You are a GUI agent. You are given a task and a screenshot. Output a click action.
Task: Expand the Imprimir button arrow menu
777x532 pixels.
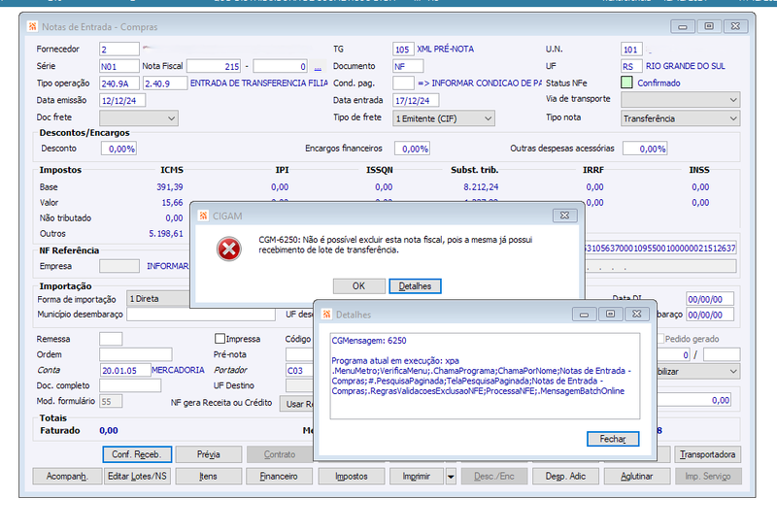[451, 477]
